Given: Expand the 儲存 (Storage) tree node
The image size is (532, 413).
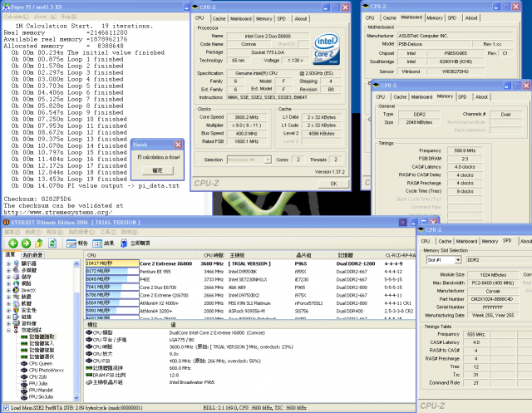Looking at the screenshot, I should click(8, 277).
